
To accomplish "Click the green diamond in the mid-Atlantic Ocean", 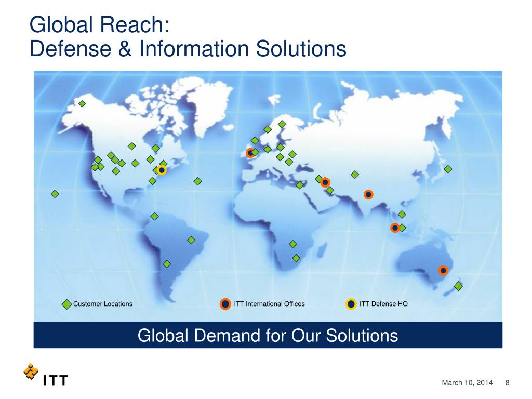I will click(197, 181).
